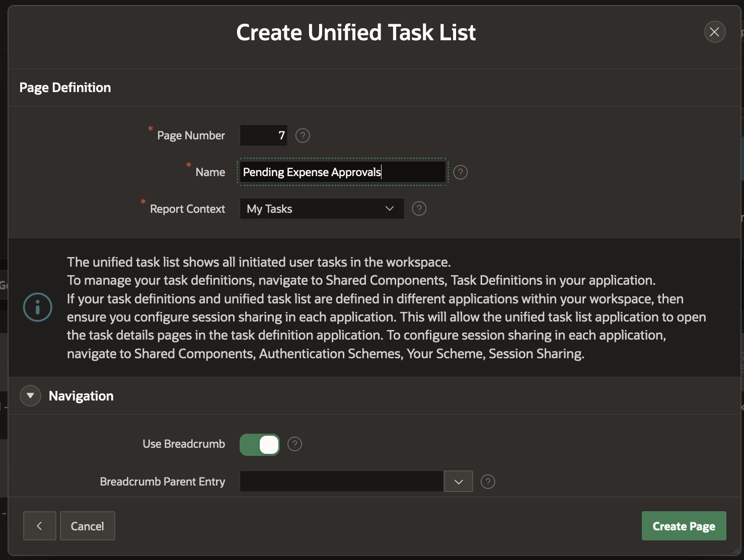Close the Create Unified Task List dialog
Screen dimensions: 744x560
pos(714,32)
